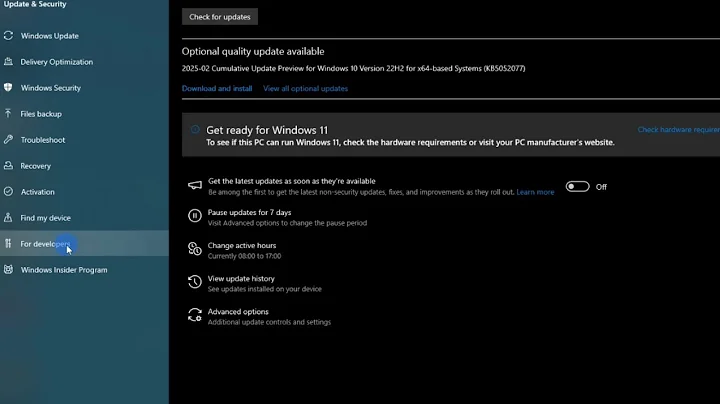The height and width of the screenshot is (404, 720).
Task: Click 'Visit Advanced options to change the pause period'
Action: tap(287, 223)
